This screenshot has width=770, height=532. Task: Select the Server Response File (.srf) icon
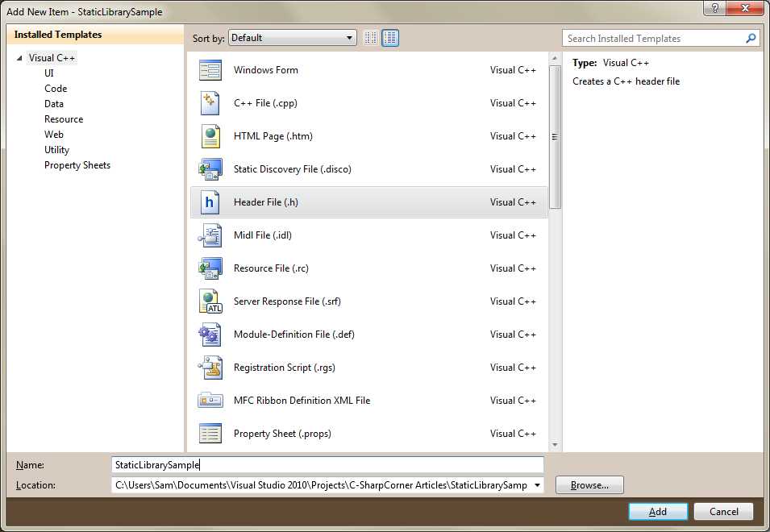(210, 301)
